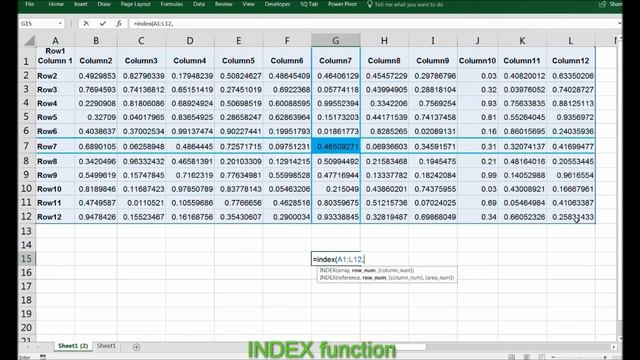Screen dimensions: 640x360
Task: Open the Draw ribbon tab
Action: 104,4
